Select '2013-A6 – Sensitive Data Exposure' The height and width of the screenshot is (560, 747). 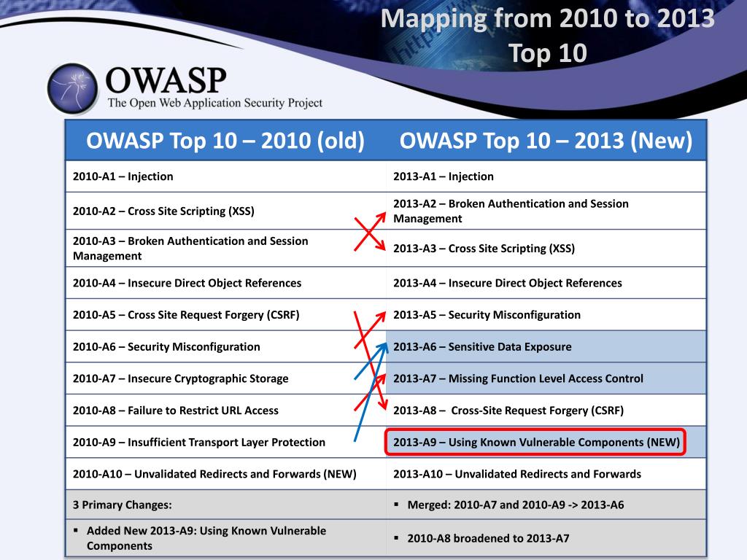[x=483, y=346]
